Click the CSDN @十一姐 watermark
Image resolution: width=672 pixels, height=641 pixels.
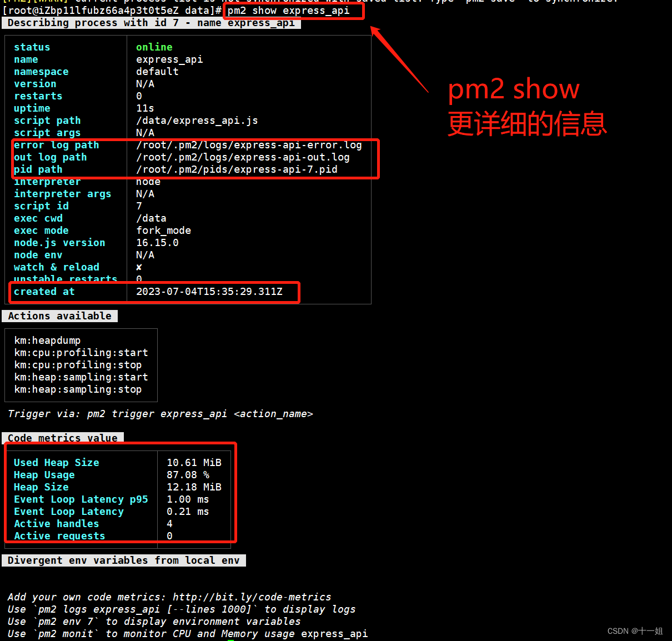635,630
